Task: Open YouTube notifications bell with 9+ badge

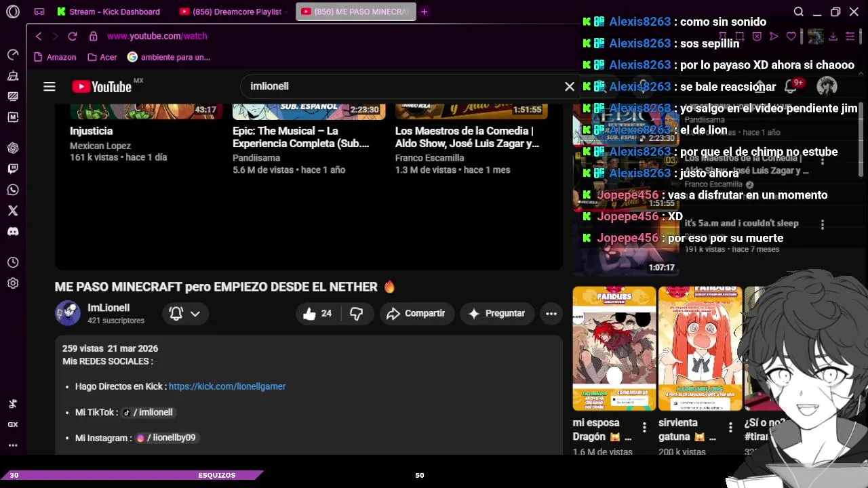Action: coord(791,86)
